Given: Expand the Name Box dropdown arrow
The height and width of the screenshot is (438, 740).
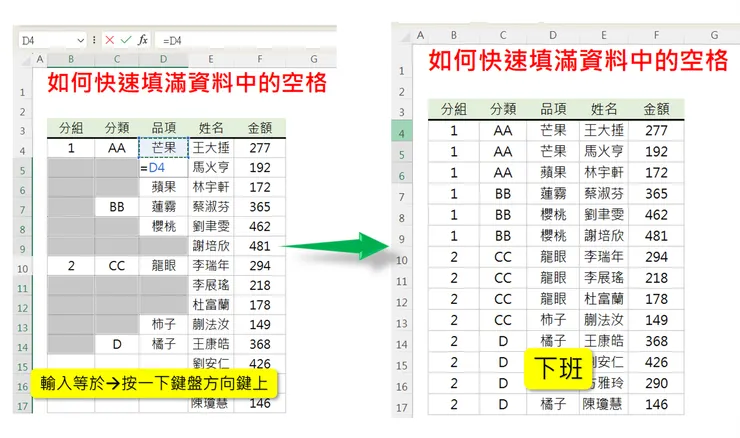Looking at the screenshot, I should (x=81, y=41).
